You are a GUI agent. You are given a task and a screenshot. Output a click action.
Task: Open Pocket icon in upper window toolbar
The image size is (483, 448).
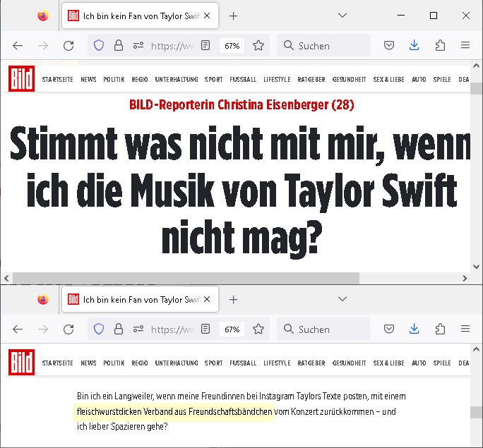(389, 46)
